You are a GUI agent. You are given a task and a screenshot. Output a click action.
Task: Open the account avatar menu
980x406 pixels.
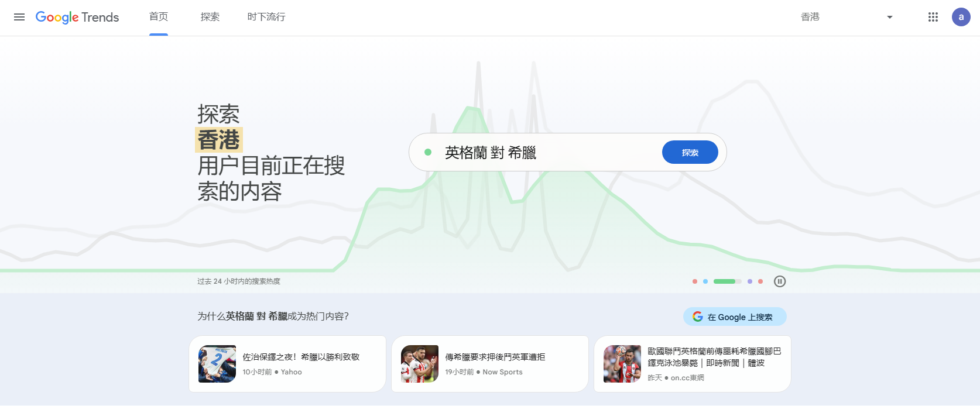pos(961,17)
